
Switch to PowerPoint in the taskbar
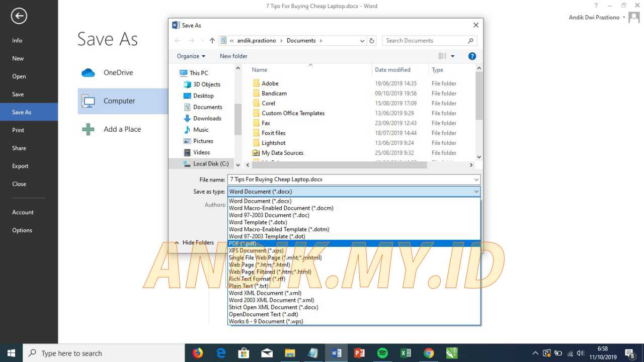point(359,353)
